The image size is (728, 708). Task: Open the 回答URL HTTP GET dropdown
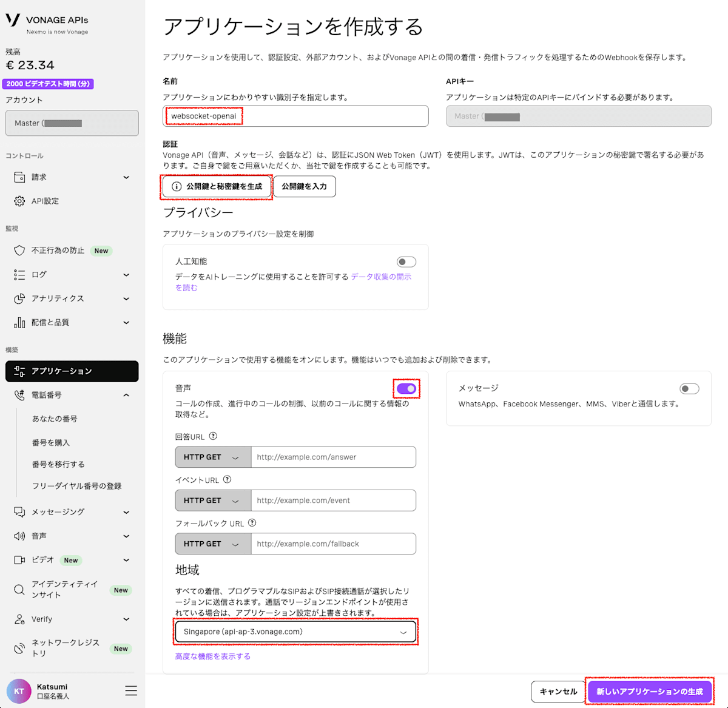pos(212,457)
